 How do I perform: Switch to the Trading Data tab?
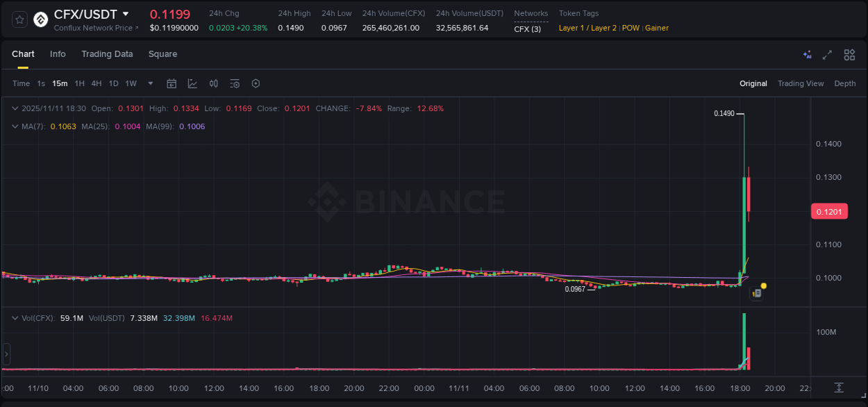(x=107, y=54)
